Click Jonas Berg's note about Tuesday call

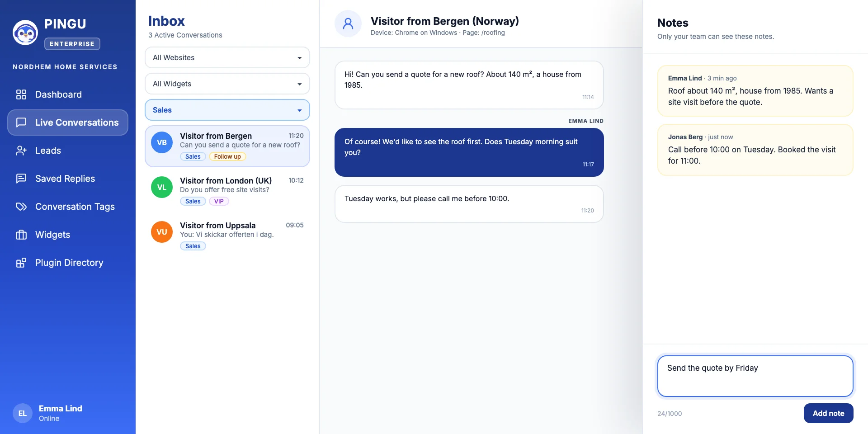coord(755,150)
